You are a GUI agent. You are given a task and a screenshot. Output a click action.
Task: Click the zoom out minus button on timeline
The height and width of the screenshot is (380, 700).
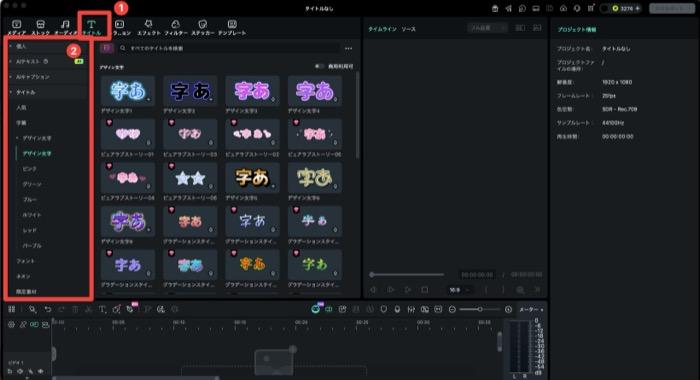point(452,309)
